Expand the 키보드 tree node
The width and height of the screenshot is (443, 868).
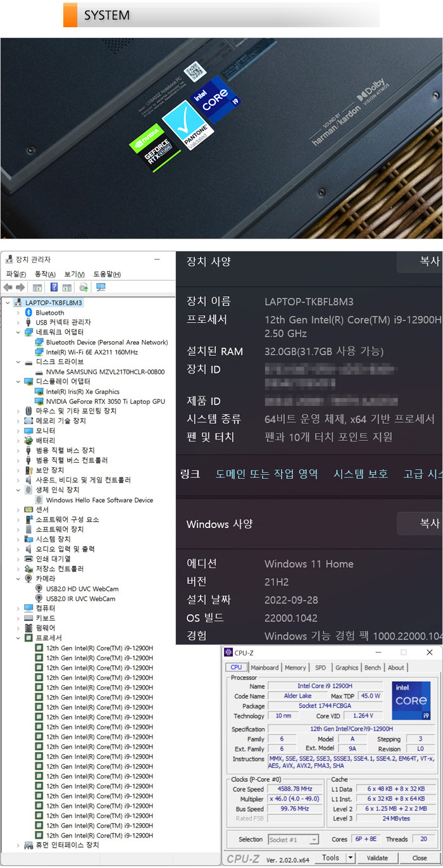click(x=18, y=618)
